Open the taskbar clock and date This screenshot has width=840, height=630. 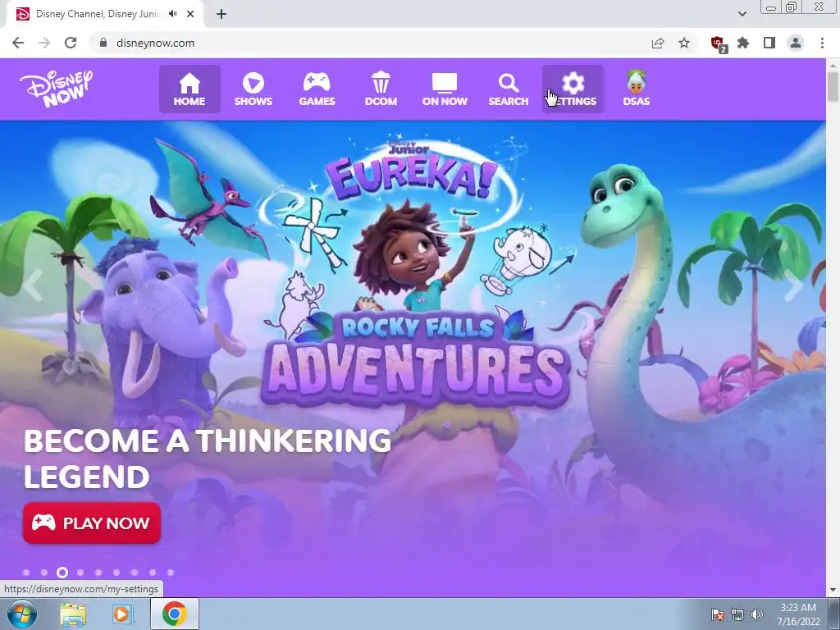pos(798,614)
